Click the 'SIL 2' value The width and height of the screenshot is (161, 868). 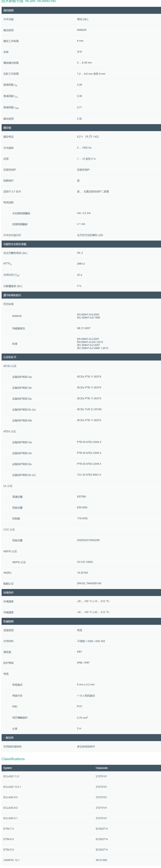coord(80,253)
